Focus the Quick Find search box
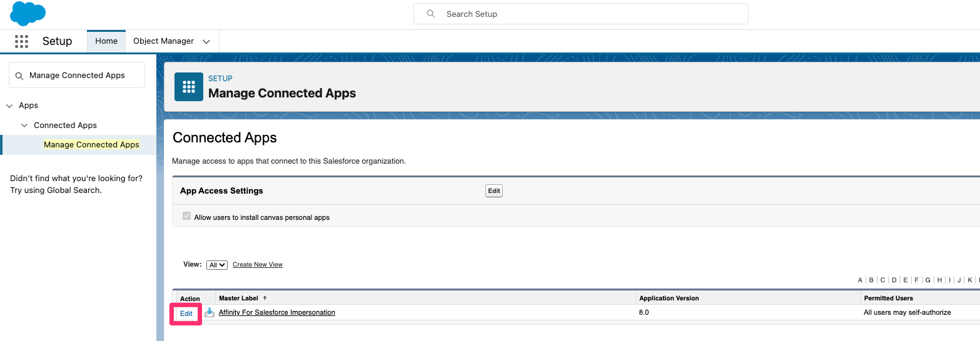Image resolution: width=980 pixels, height=341 pixels. click(77, 75)
